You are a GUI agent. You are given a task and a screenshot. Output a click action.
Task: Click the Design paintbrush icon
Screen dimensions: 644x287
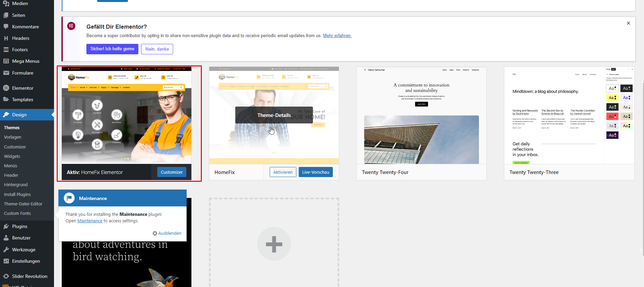pyautogui.click(x=6, y=115)
